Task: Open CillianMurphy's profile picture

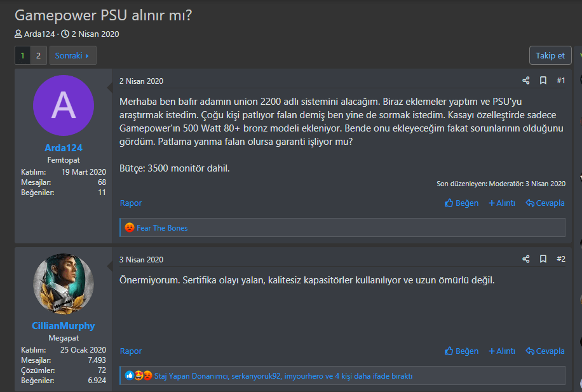Action: 64,284
